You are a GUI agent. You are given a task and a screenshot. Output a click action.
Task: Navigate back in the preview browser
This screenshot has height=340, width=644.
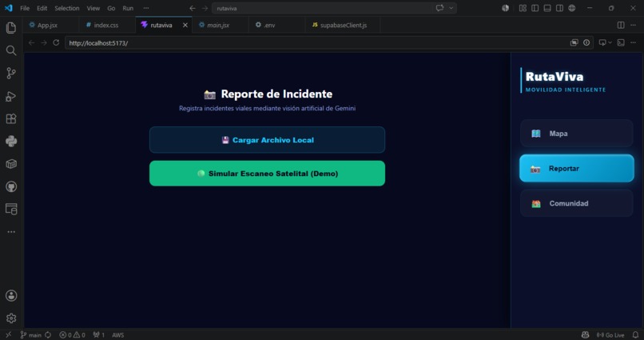tap(32, 42)
